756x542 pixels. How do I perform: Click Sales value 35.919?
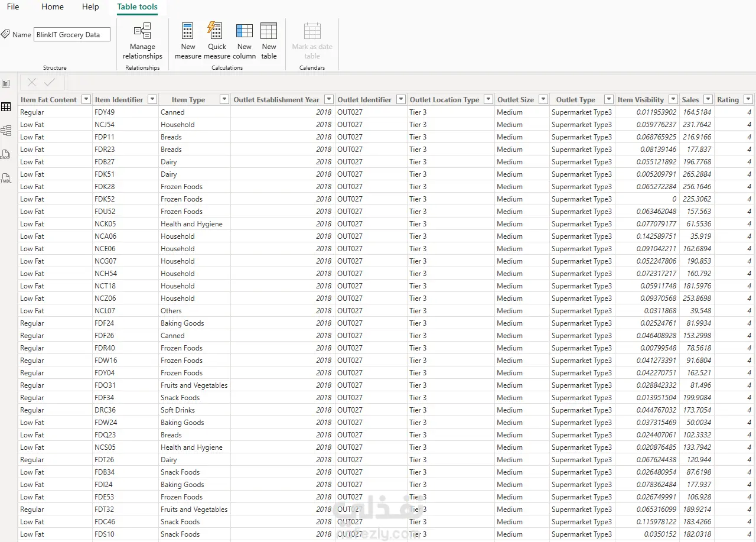click(696, 236)
